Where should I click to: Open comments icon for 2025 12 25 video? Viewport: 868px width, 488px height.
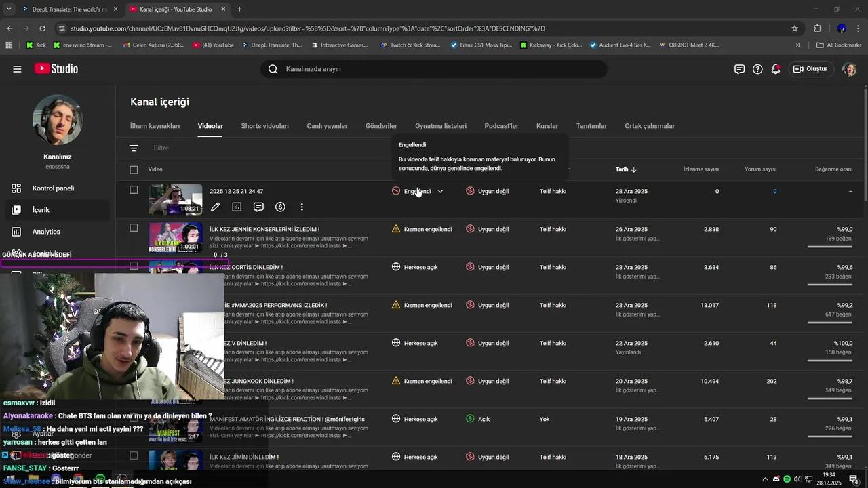pyautogui.click(x=258, y=207)
